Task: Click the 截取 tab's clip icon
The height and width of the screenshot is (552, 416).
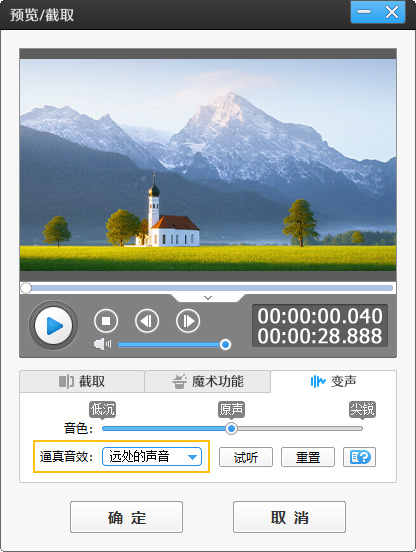Action: click(66, 381)
